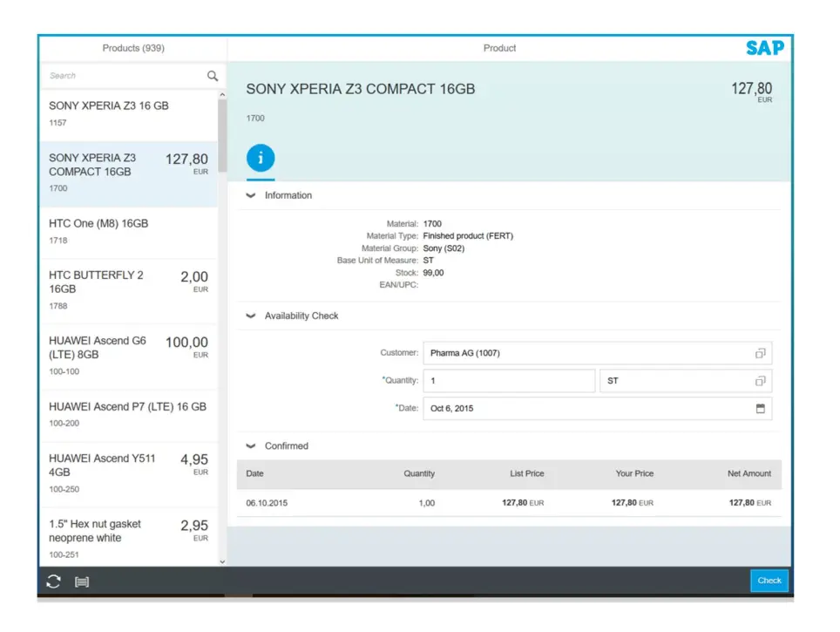Click the search magnifier icon
This screenshot has width=840, height=632.
pyautogui.click(x=213, y=76)
